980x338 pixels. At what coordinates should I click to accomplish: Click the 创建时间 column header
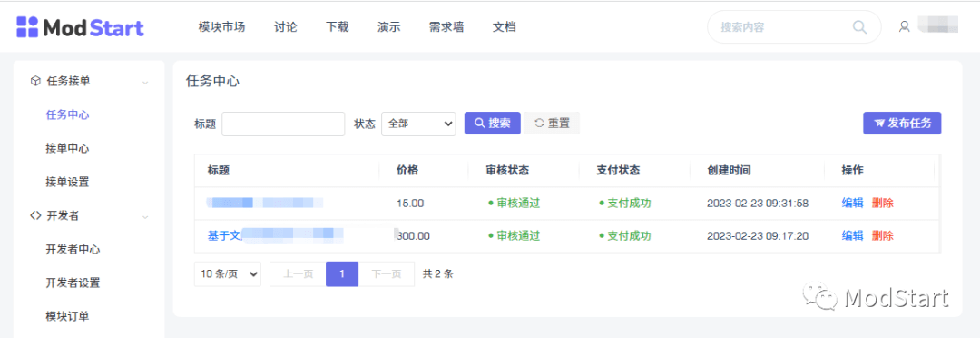[x=729, y=170]
